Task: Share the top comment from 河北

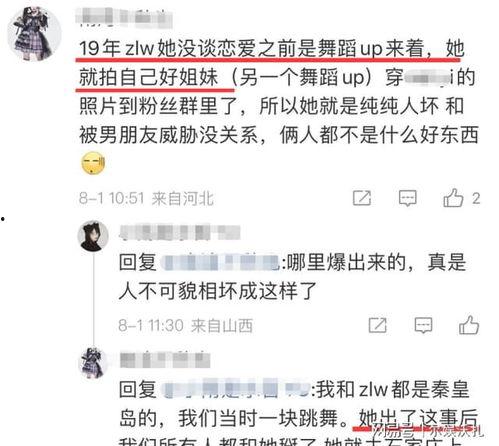Action: [362, 198]
